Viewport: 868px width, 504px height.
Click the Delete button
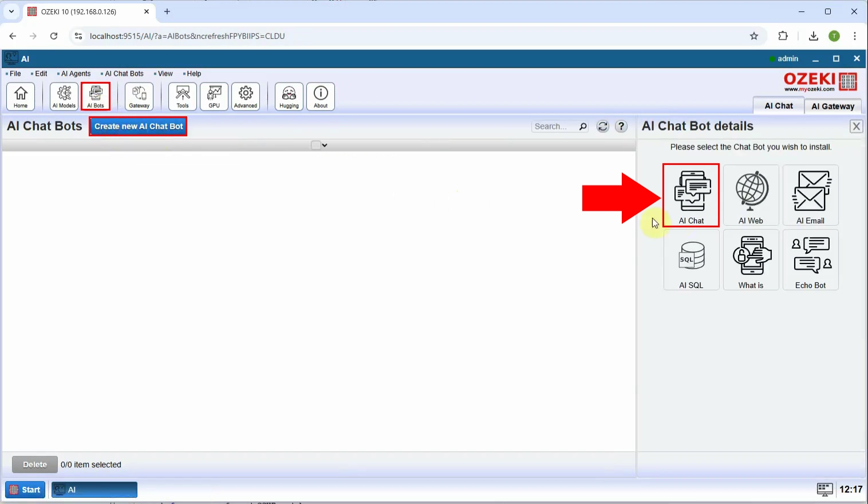tap(35, 464)
